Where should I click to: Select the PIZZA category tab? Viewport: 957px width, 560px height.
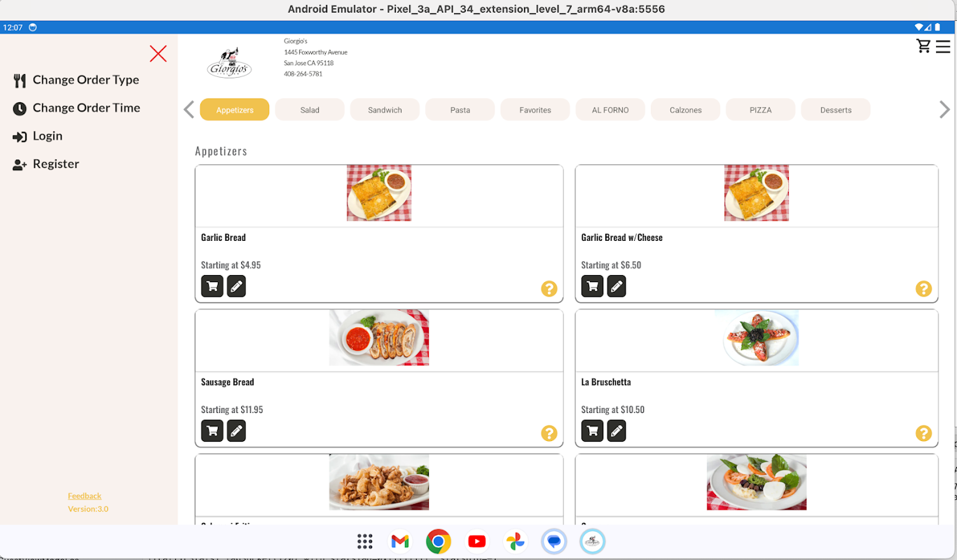tap(761, 110)
